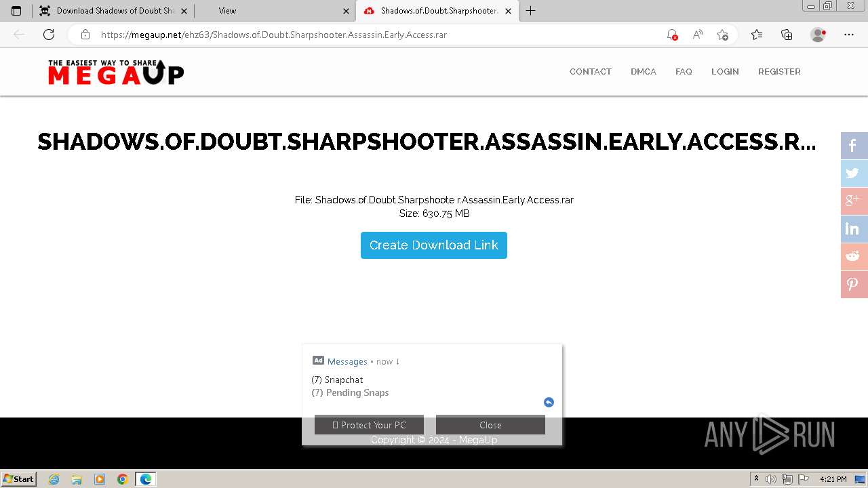This screenshot has height=488, width=868.
Task: Share on Reddit
Action: click(x=854, y=257)
